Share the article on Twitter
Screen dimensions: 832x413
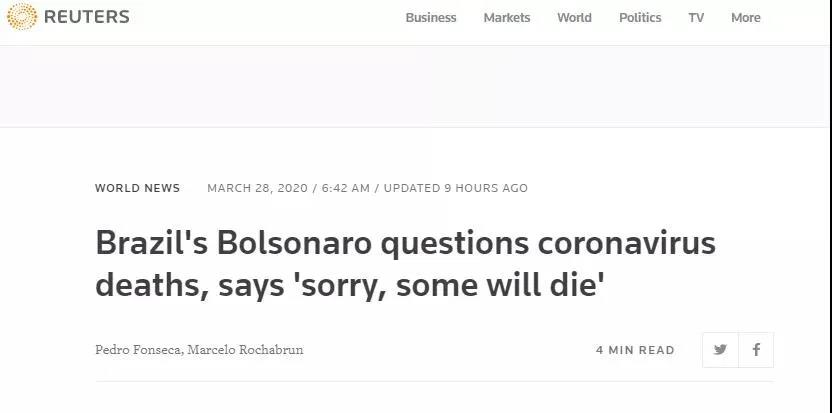click(x=720, y=350)
